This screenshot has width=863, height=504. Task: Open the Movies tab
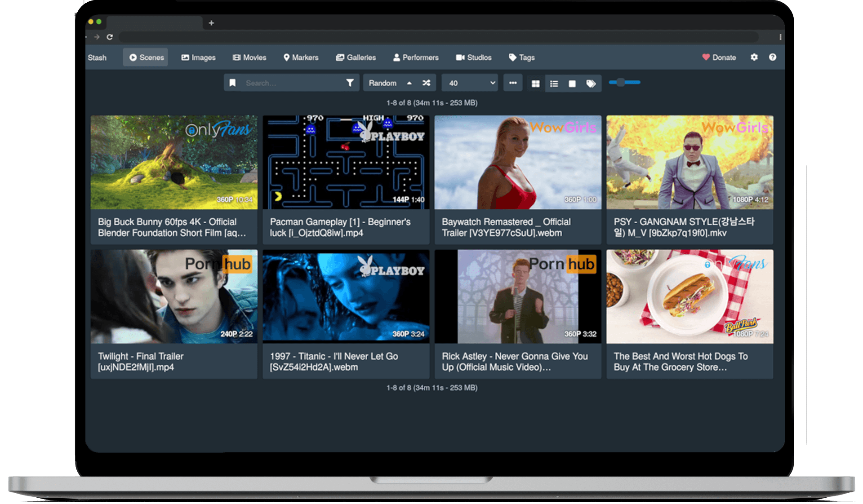pos(249,57)
